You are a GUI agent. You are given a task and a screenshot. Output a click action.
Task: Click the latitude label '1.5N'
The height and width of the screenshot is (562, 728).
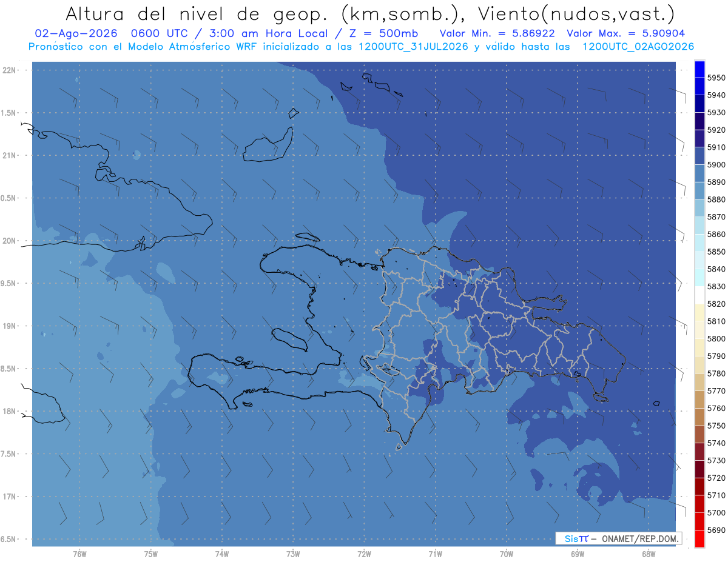point(8,113)
